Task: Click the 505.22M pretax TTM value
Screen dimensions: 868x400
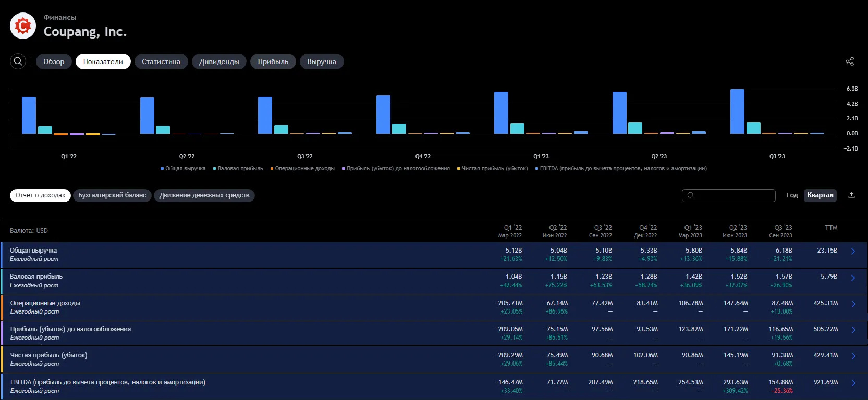Action: (826, 329)
